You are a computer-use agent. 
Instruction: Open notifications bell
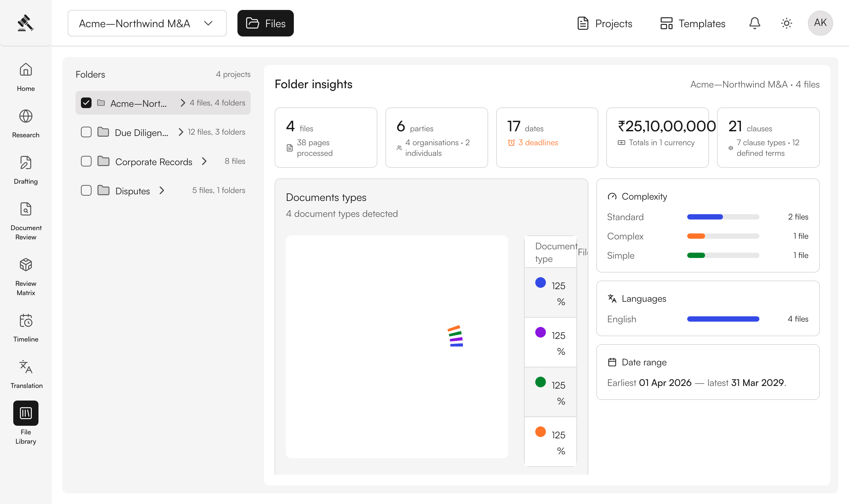point(754,23)
